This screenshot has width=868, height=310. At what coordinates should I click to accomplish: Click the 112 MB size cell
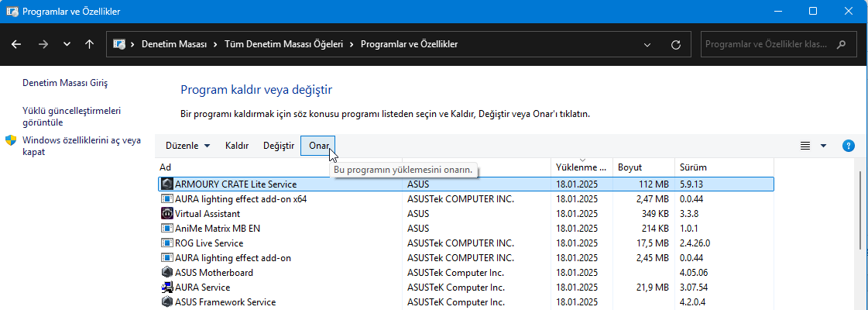[654, 184]
